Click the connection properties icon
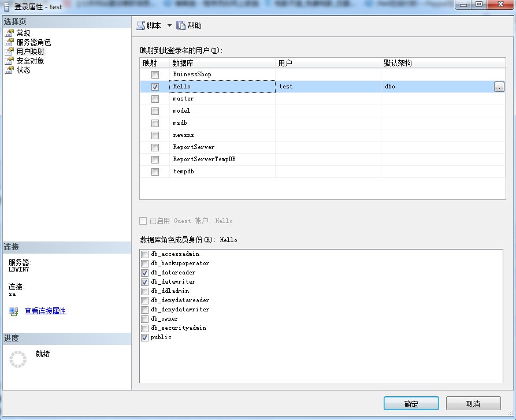This screenshot has width=516, height=420. (13, 311)
